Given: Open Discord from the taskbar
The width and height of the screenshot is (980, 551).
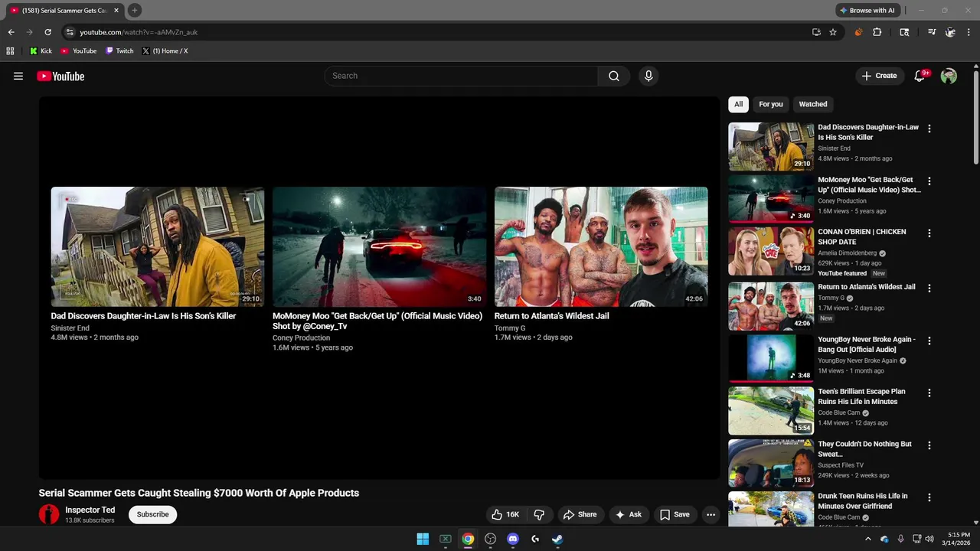Looking at the screenshot, I should coord(513,539).
